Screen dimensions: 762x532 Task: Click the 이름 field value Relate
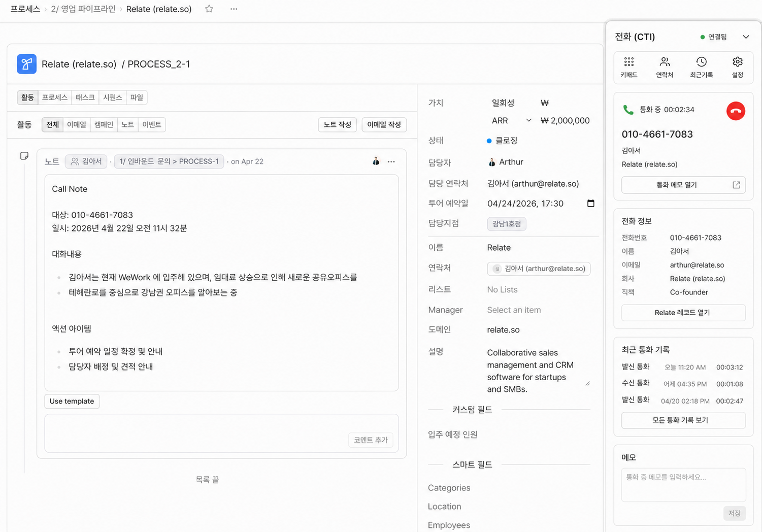(x=499, y=248)
